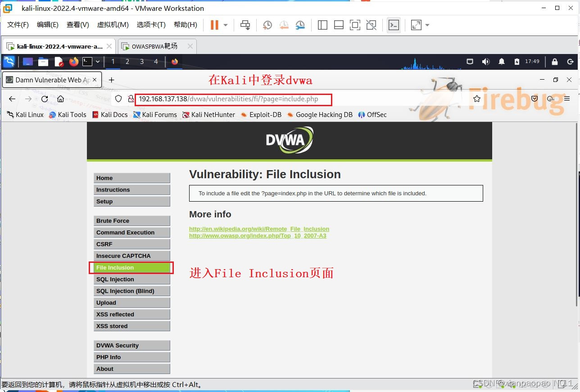The width and height of the screenshot is (580, 392).
Task: Open the SQL Injection (Blind) menu item
Action: coord(132,291)
